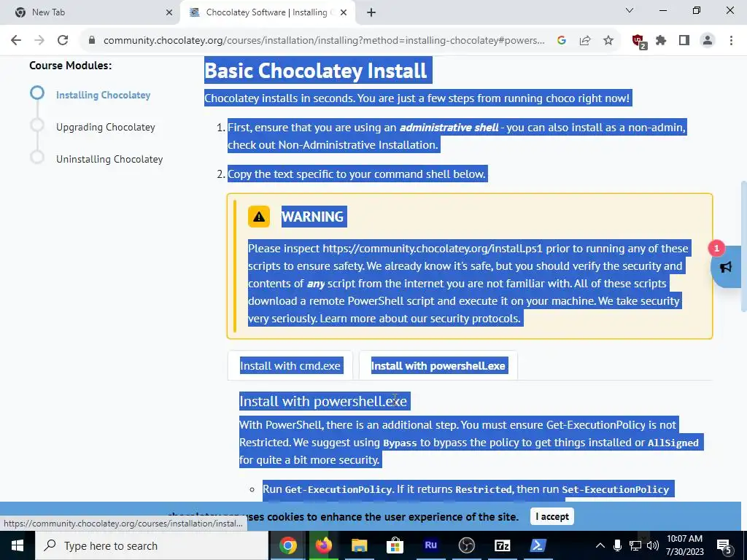Show hidden system tray icons
Screen dimensions: 747x560
click(600, 545)
